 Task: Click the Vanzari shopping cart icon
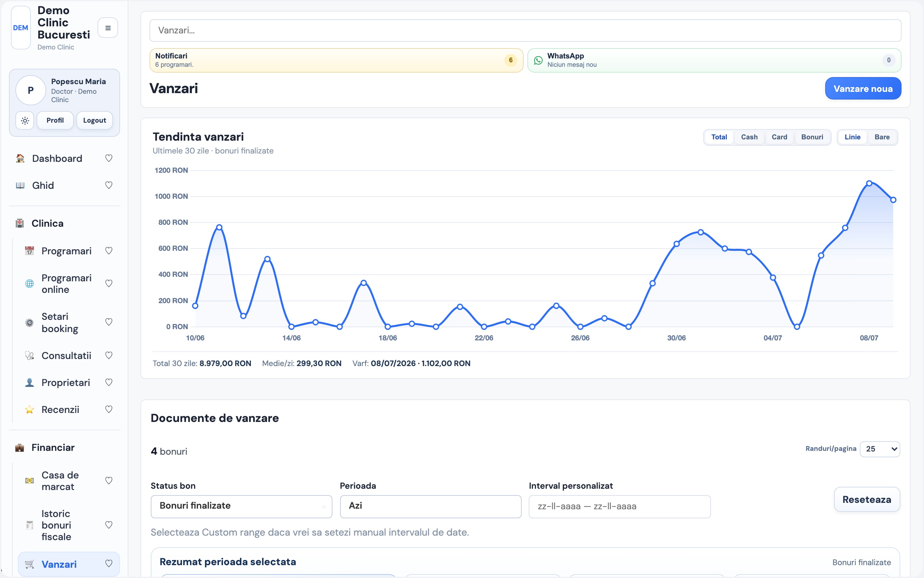(x=30, y=564)
